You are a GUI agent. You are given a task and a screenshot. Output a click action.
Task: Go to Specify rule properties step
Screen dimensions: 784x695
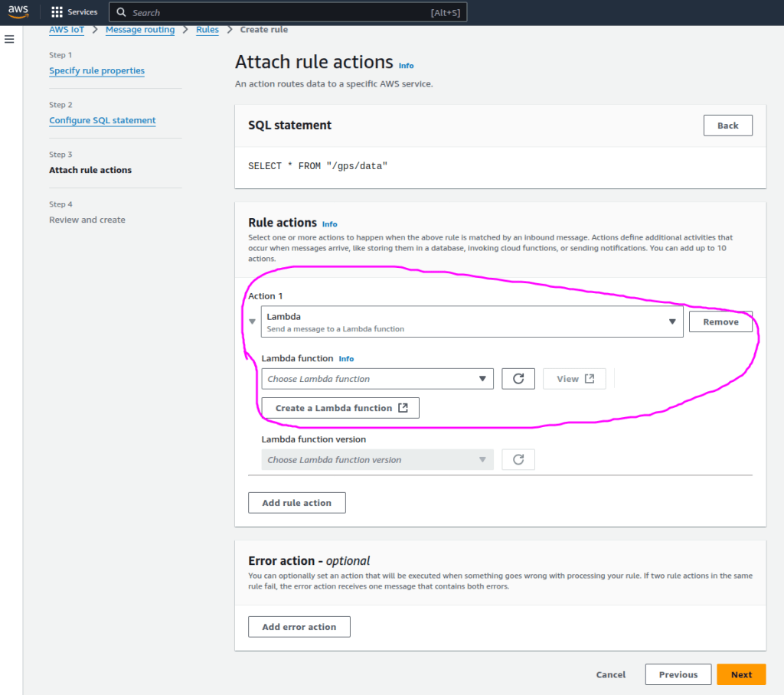96,70
